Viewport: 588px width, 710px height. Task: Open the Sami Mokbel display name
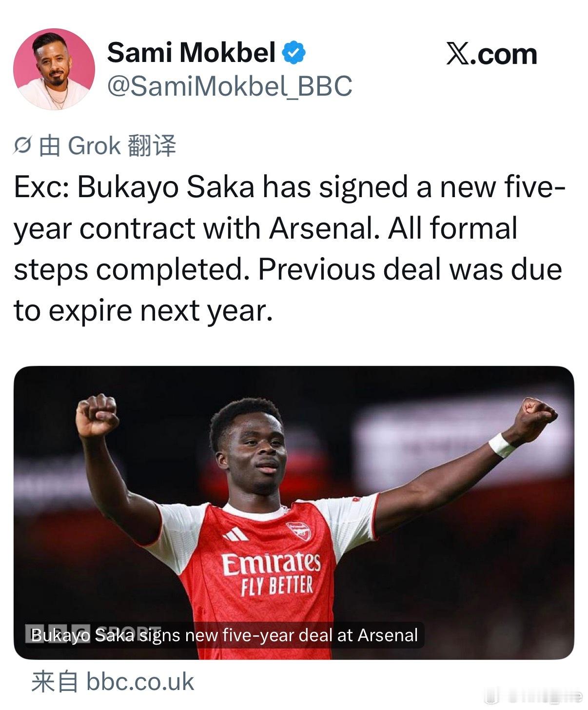pyautogui.click(x=191, y=52)
